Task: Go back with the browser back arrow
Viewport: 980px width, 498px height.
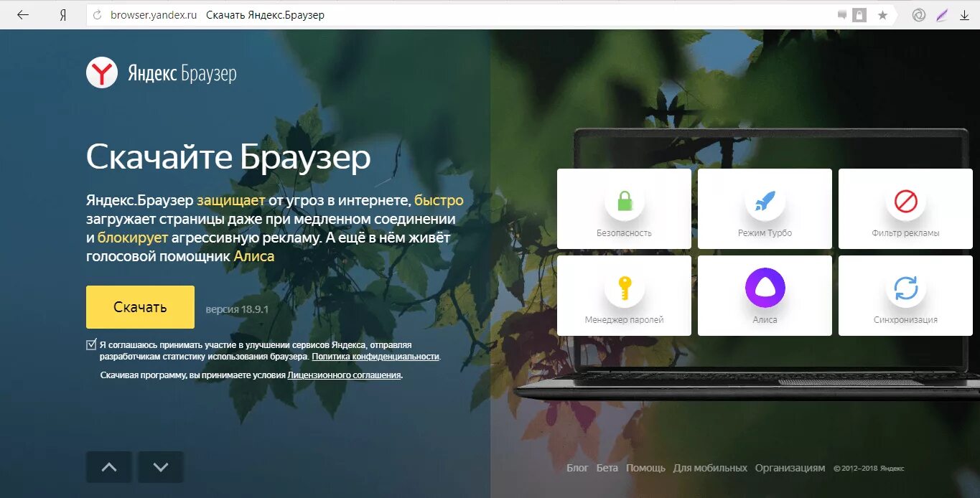Action: [22, 14]
